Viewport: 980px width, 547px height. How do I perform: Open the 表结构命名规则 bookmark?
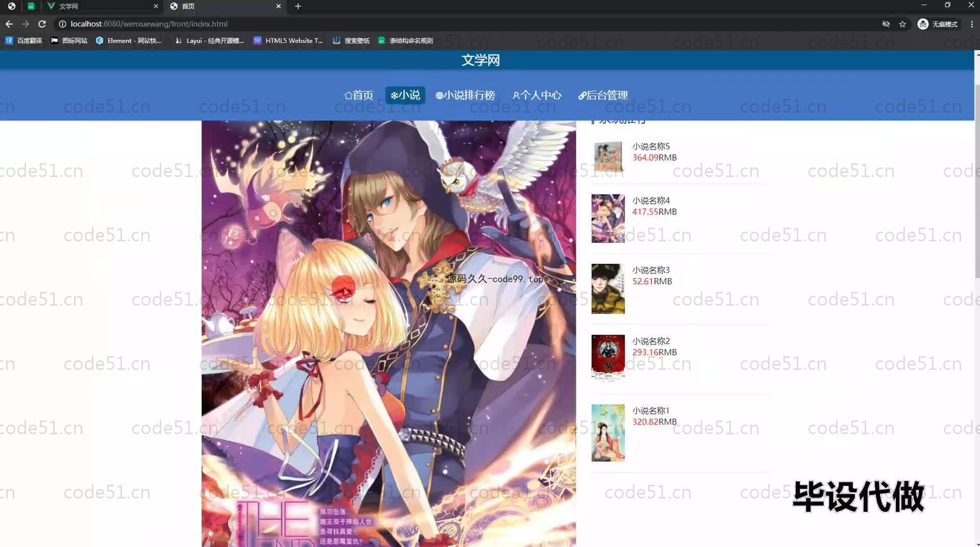(x=405, y=40)
